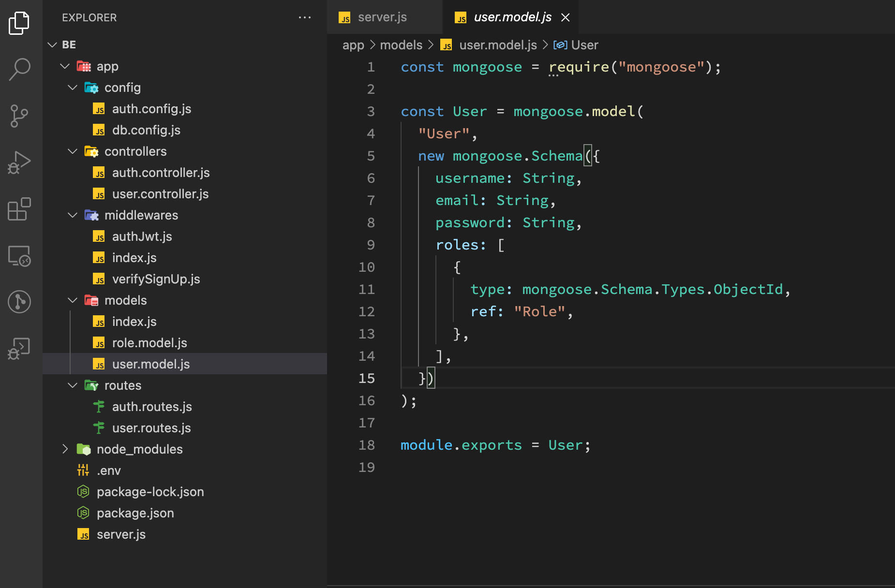Click the User symbol breadcrumb
The height and width of the screenshot is (588, 895).
pos(584,45)
